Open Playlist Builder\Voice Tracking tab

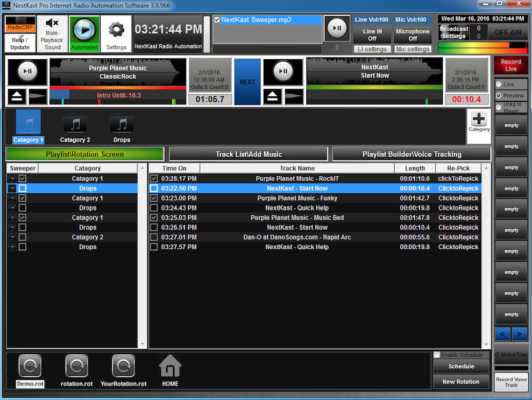pyautogui.click(x=412, y=154)
